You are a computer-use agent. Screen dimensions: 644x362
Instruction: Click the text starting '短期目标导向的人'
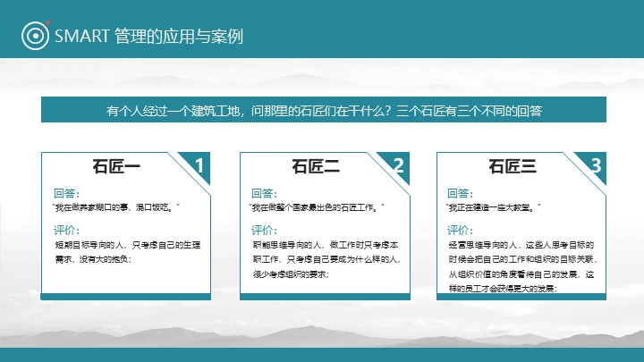pos(128,252)
